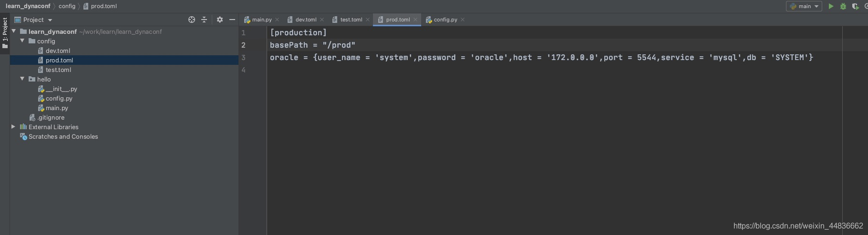Click the locate opened file crosshair icon

point(192,20)
